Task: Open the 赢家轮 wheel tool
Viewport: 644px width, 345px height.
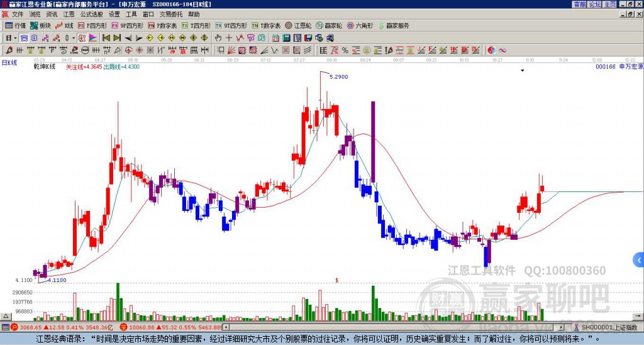Action: tap(329, 25)
